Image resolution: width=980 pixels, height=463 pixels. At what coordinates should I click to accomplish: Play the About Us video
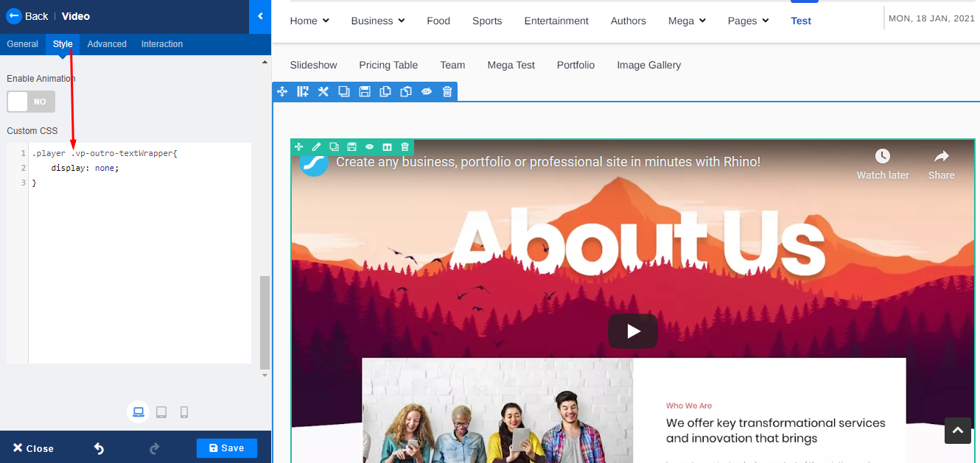(632, 331)
